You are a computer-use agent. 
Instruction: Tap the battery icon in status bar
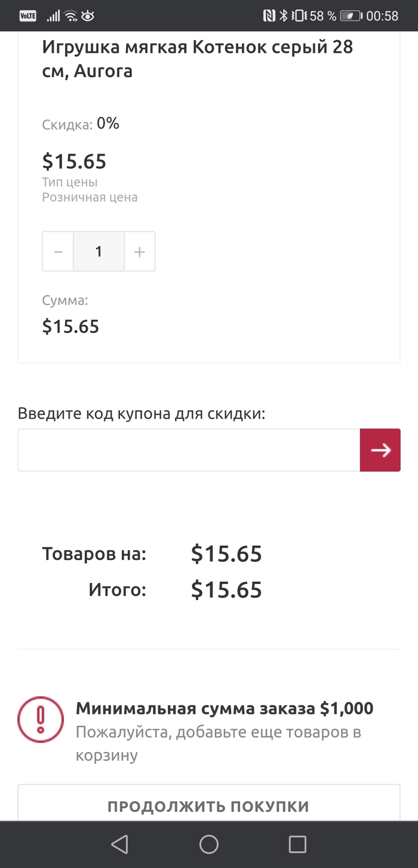pos(351,16)
